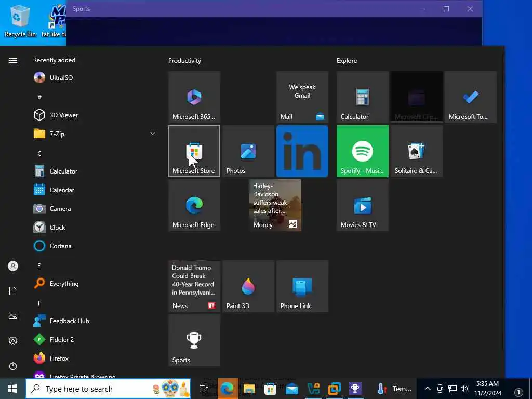
Task: Expand the Start menu hamburger button
Action: point(13,60)
